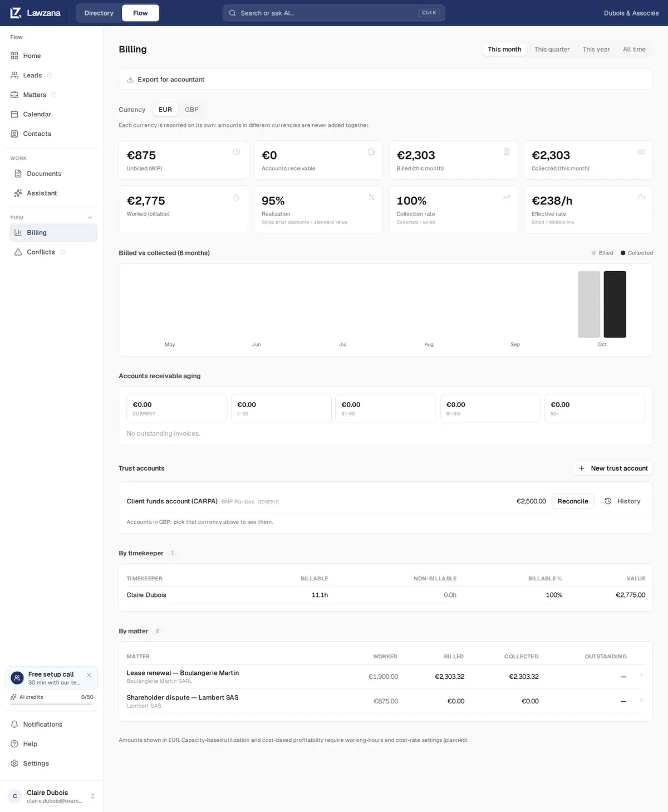Switch currency to GBP

coord(191,110)
